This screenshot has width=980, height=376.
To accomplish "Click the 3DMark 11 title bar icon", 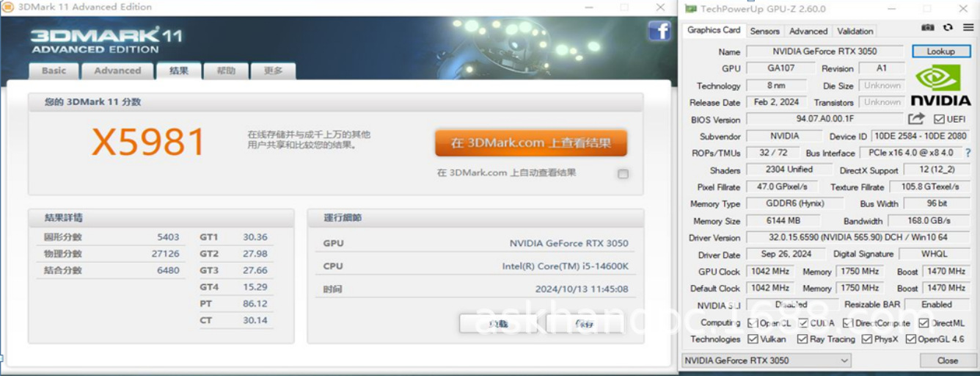I will click(x=7, y=7).
